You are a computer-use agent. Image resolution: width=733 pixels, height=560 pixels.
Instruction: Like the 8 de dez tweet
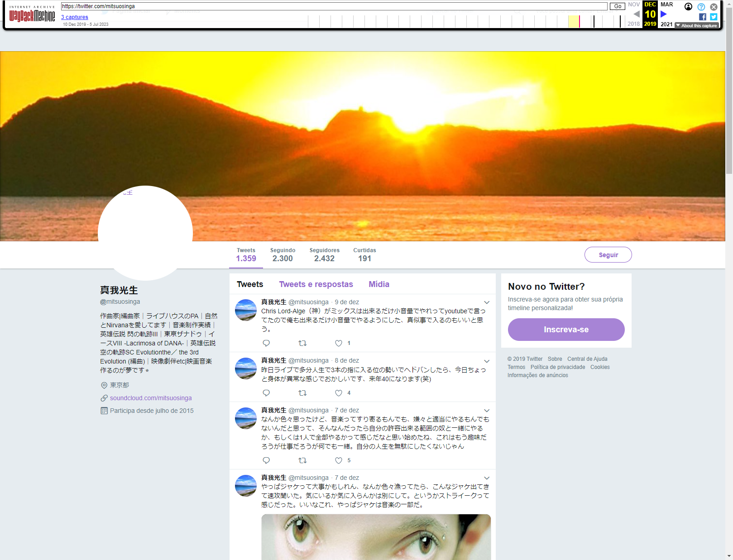(x=339, y=393)
